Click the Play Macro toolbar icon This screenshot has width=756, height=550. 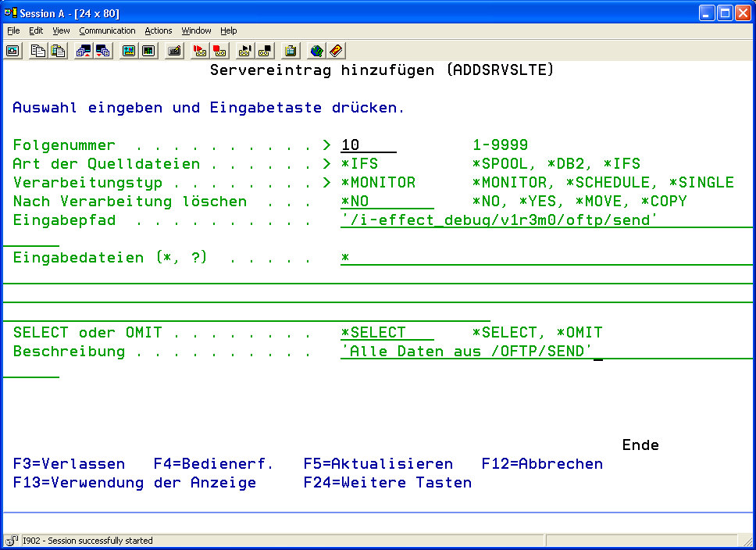(245, 51)
